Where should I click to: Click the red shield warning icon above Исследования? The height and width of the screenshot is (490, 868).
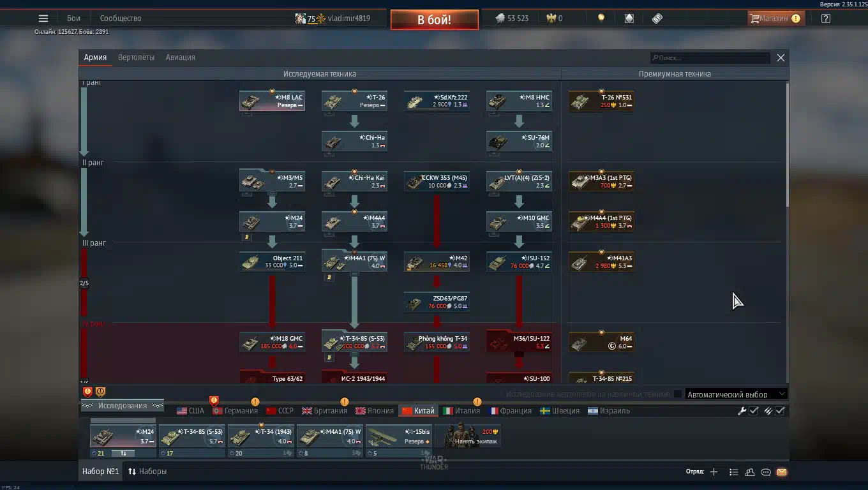(87, 392)
